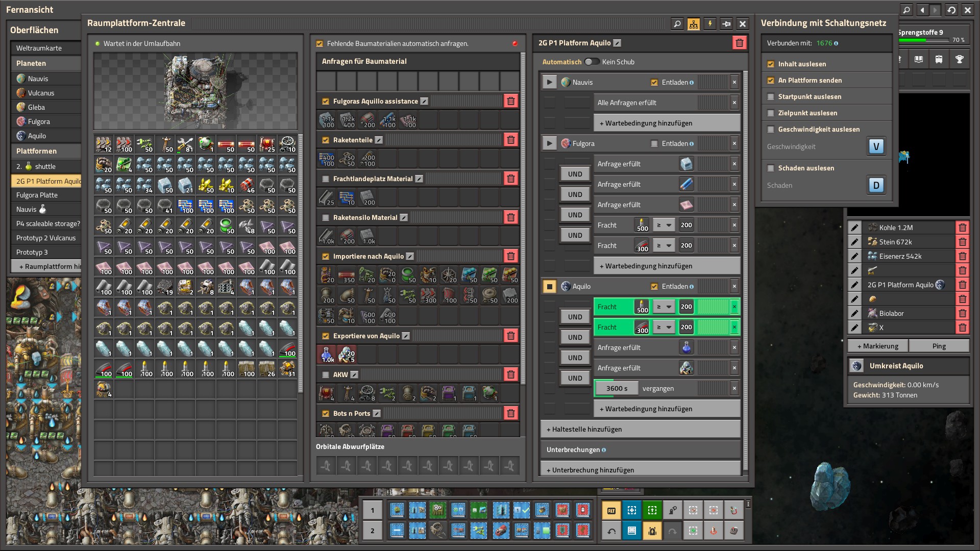Add a wait condition under Aquilo
Viewport: 980px width, 551px height.
667,409
